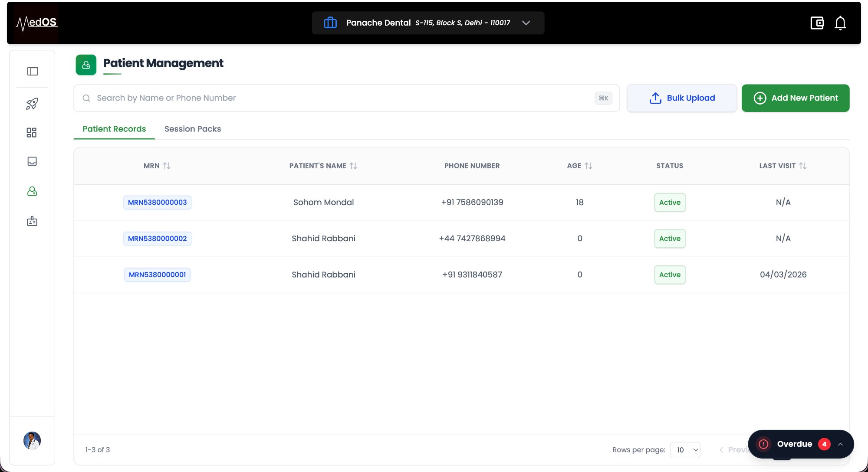The image size is (868, 472).
Task: Open notifications bell icon
Action: pos(840,23)
